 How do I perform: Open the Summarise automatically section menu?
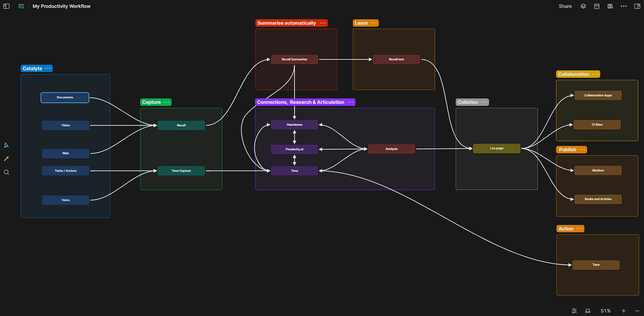pyautogui.click(x=323, y=23)
